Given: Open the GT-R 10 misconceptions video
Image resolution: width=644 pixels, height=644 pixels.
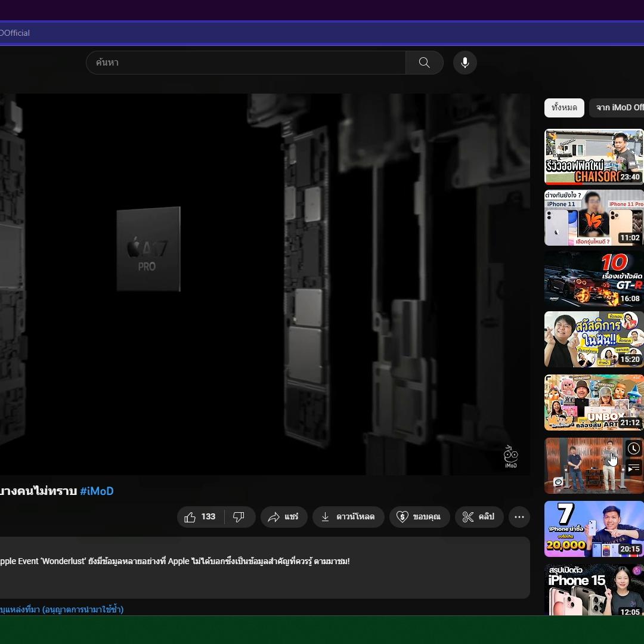Looking at the screenshot, I should pos(594,278).
